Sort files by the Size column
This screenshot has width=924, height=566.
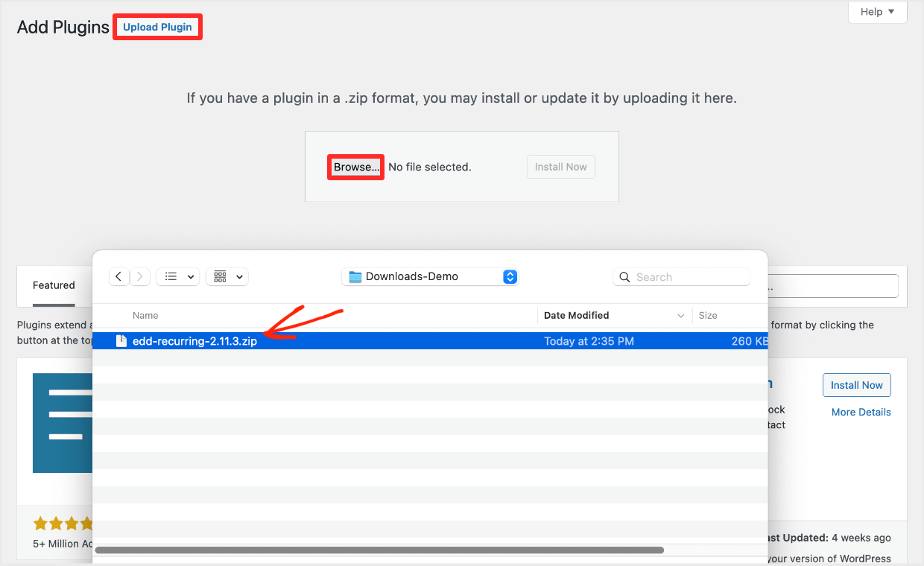[708, 316]
